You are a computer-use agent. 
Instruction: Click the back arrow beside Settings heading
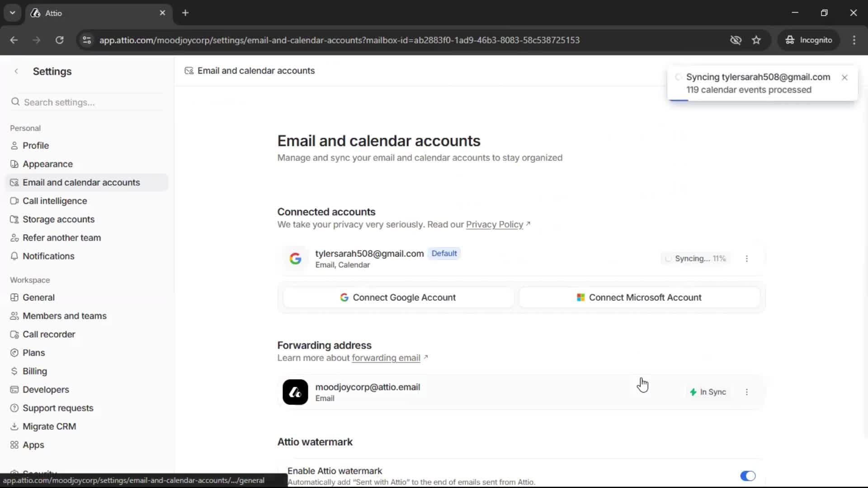(x=16, y=71)
